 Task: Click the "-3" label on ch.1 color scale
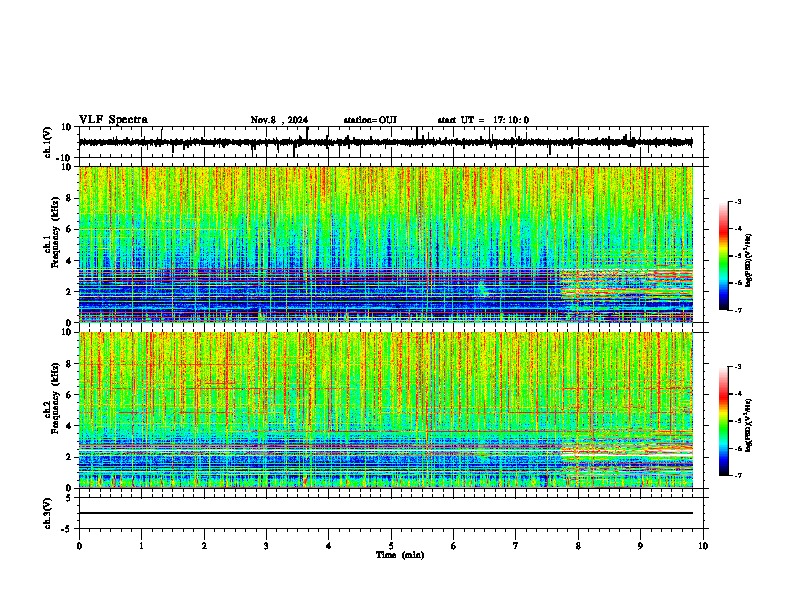[x=737, y=201]
